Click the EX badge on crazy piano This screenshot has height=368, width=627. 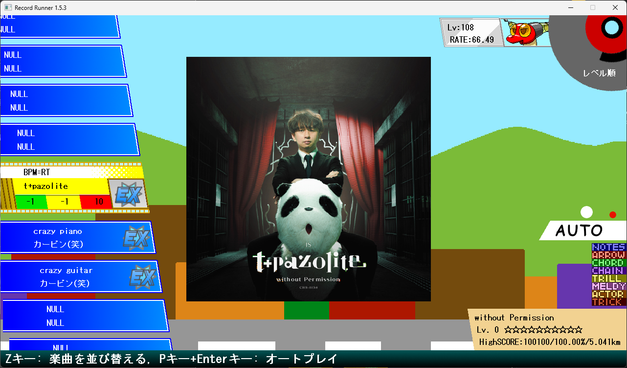[136, 238]
